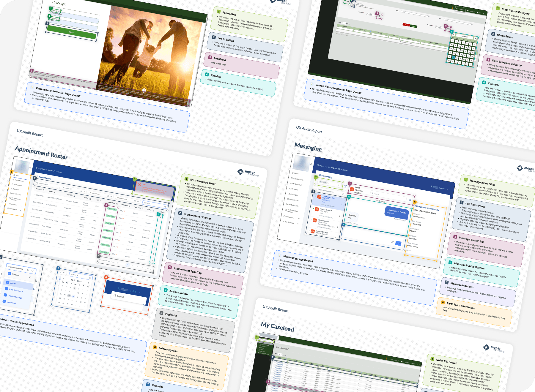Expand Companies in the Messaging page sidebar
The width and height of the screenshot is (535, 392).
291,217
